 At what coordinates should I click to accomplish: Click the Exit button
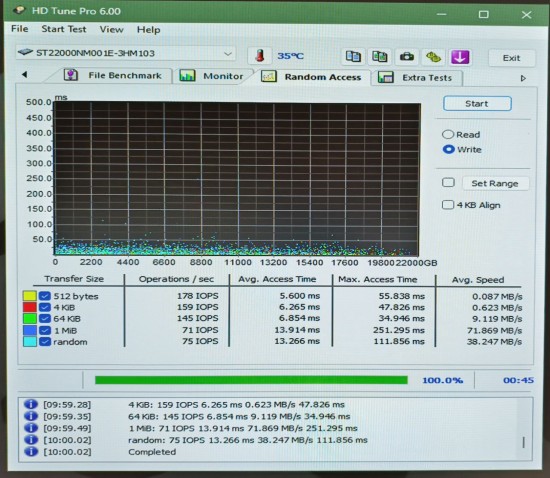[511, 58]
